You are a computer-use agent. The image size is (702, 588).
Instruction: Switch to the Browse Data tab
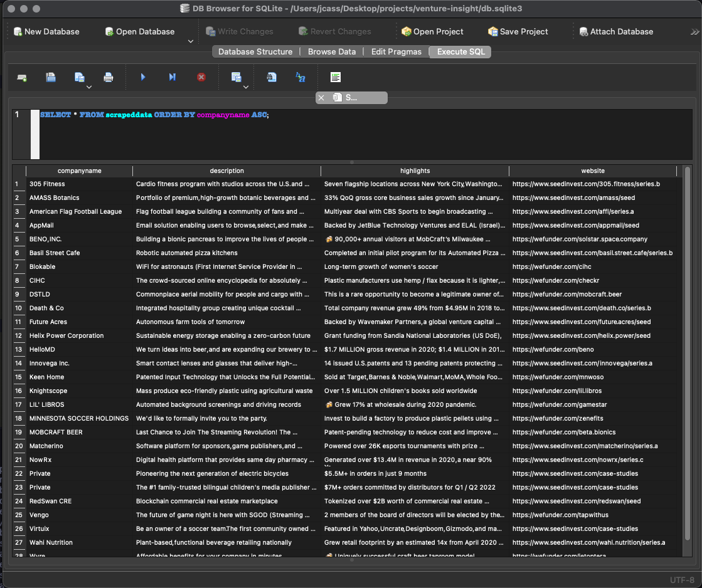pyautogui.click(x=332, y=52)
